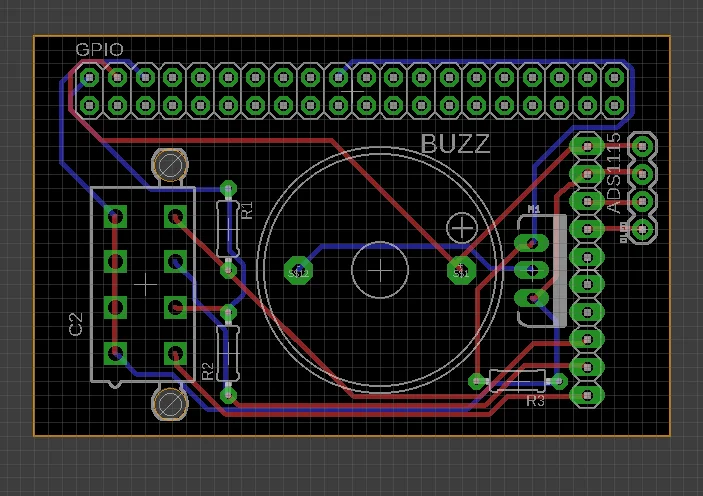The width and height of the screenshot is (703, 496).
Task: Select the ADS1115 silkscreen label
Action: 614,173
